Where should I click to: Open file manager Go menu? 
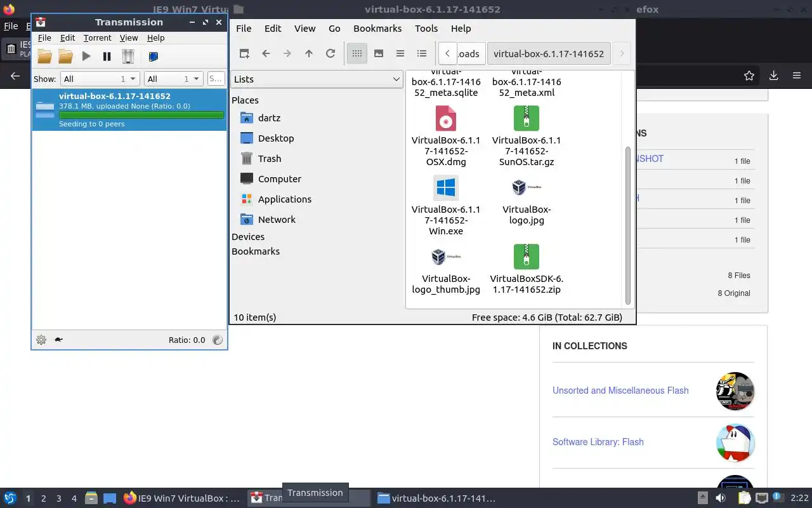[x=334, y=29]
